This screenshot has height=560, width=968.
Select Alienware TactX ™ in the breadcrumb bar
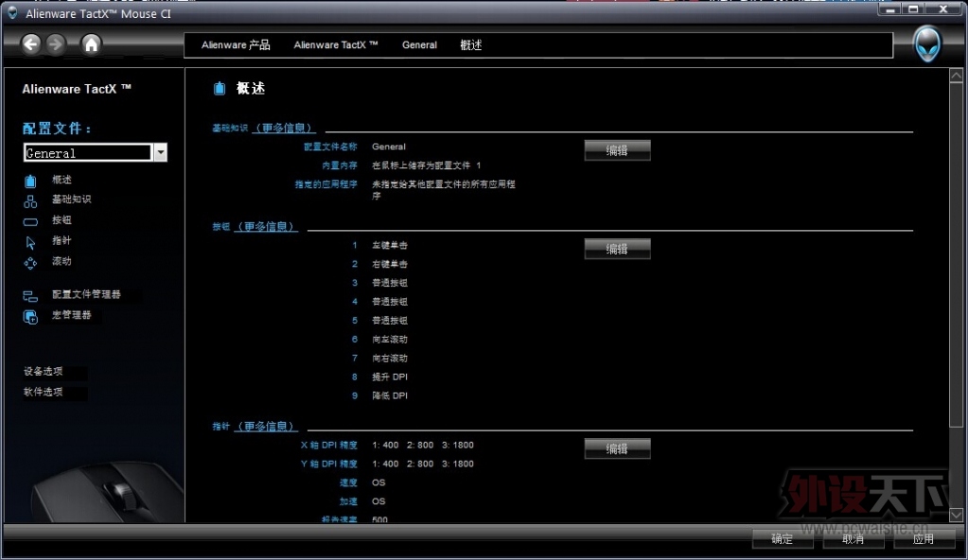coord(336,45)
